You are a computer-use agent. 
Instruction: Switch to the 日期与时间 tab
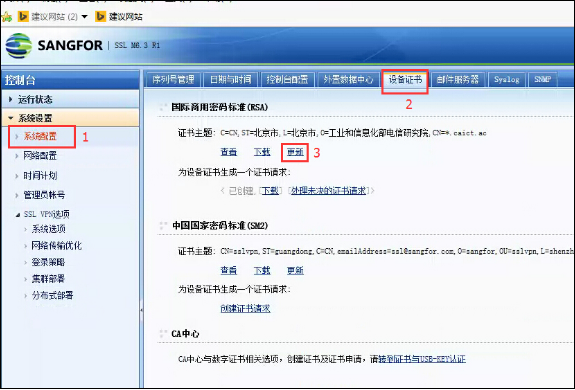pos(231,80)
